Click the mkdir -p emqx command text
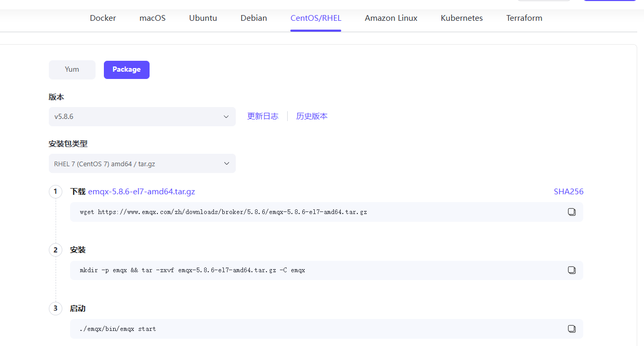This screenshot has width=644, height=346. pos(192,271)
